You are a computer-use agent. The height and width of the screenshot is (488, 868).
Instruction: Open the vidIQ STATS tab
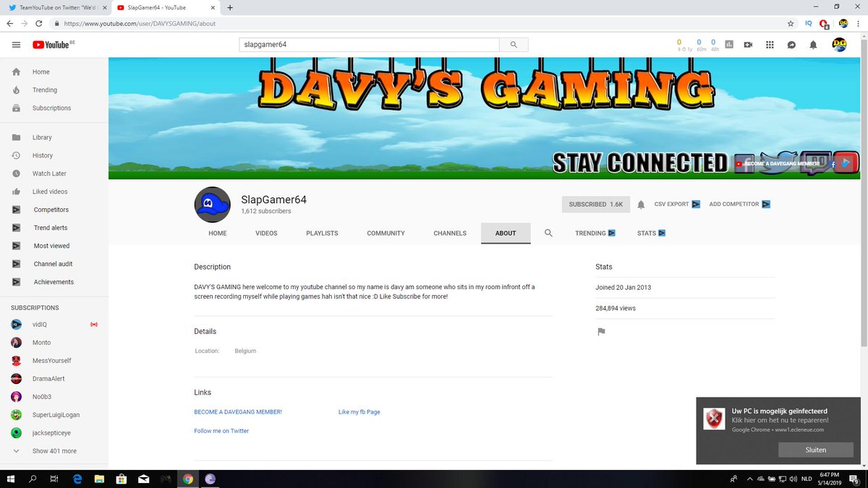coord(651,234)
